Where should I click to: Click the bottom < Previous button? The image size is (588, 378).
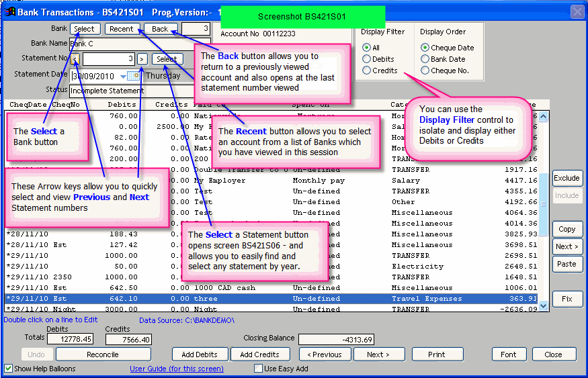tap(325, 355)
